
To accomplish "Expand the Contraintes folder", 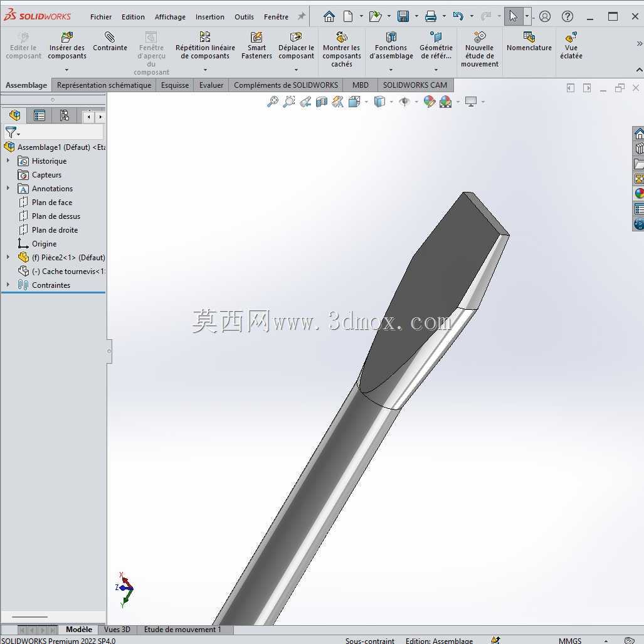I will 8,285.
